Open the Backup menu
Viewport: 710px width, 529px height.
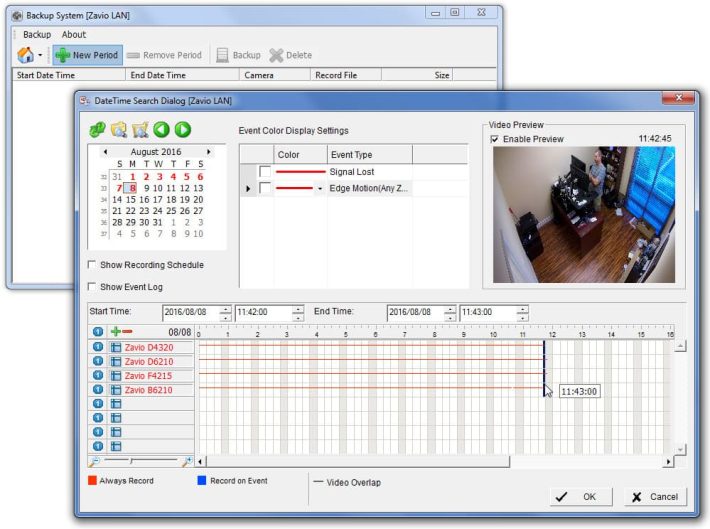pos(37,34)
